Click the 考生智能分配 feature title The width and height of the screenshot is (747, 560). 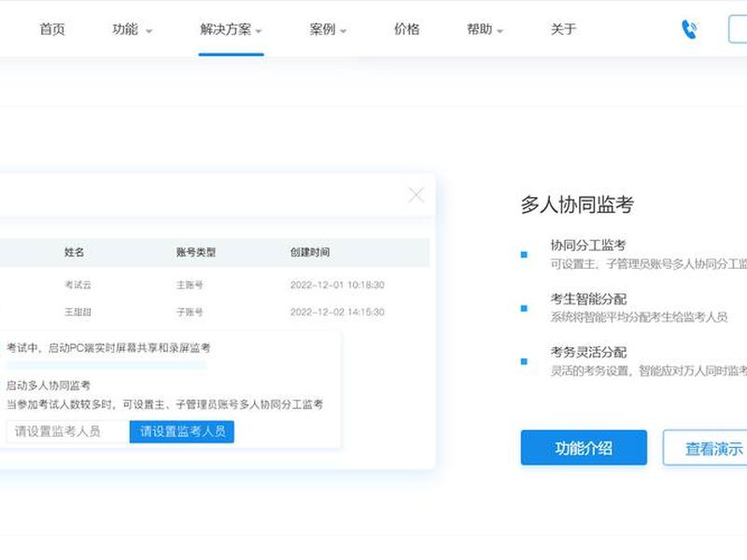coord(588,299)
